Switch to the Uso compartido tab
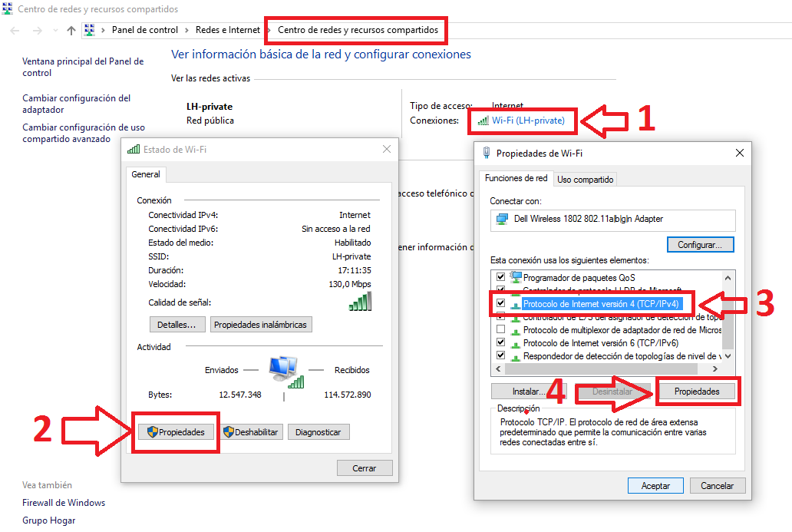The image size is (792, 532). [x=585, y=180]
